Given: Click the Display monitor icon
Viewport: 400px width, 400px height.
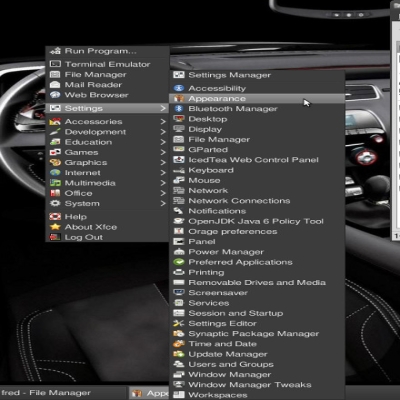Looking at the screenshot, I should point(179,129).
